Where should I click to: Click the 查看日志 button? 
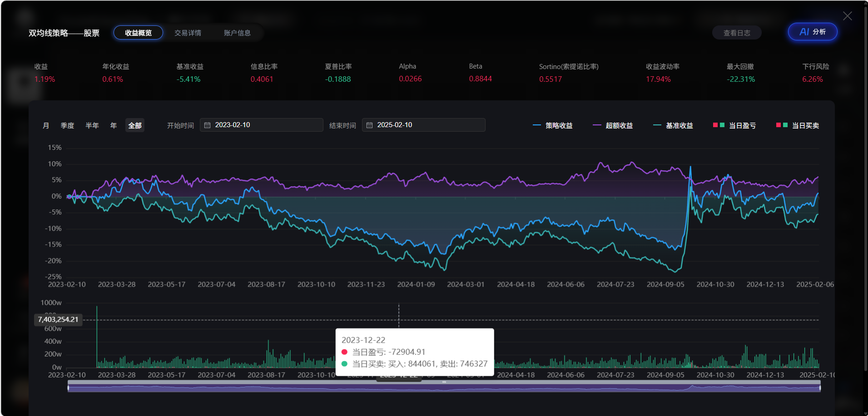[x=737, y=33]
